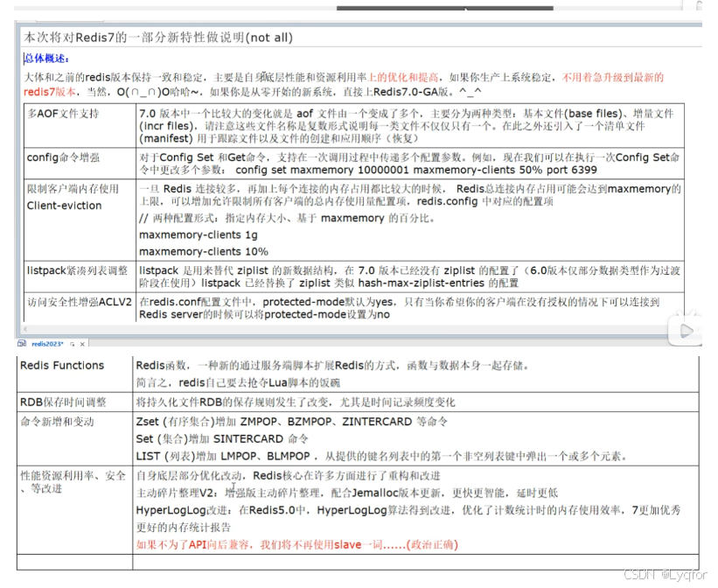
Task: Click the 主动碎片整理V2 line
Action: coord(346,493)
